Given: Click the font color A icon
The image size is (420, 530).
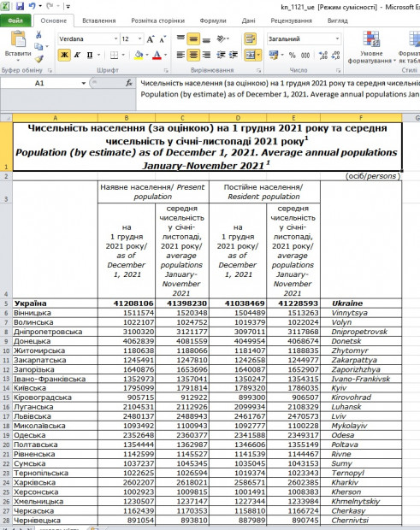Looking at the screenshot, I should 157,55.
